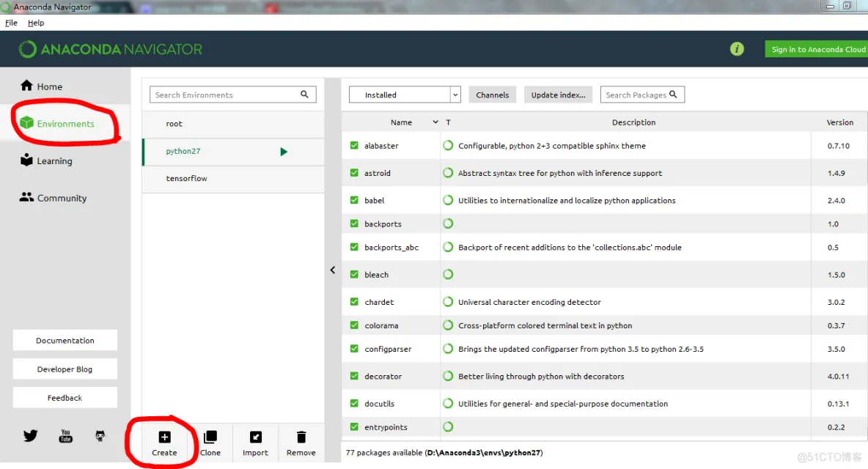Uncheck the bleach package checkbox

354,274
